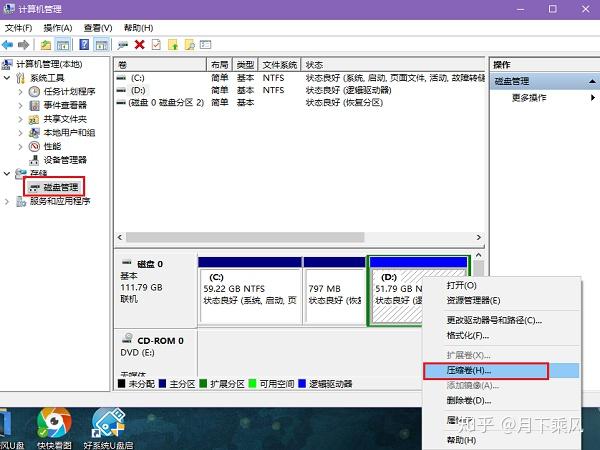
Task: Select 设备管理器 in the tree
Action: tap(65, 160)
